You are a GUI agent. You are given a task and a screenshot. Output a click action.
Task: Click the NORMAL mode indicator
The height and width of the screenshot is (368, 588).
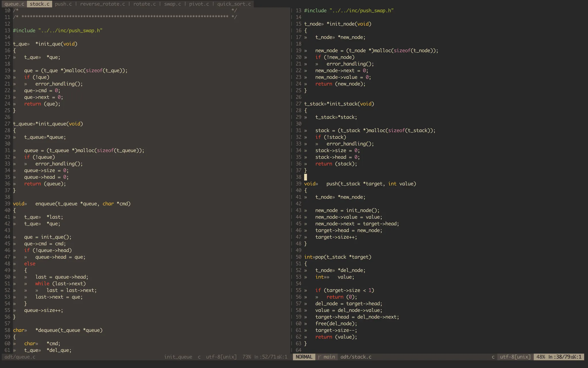coord(304,357)
